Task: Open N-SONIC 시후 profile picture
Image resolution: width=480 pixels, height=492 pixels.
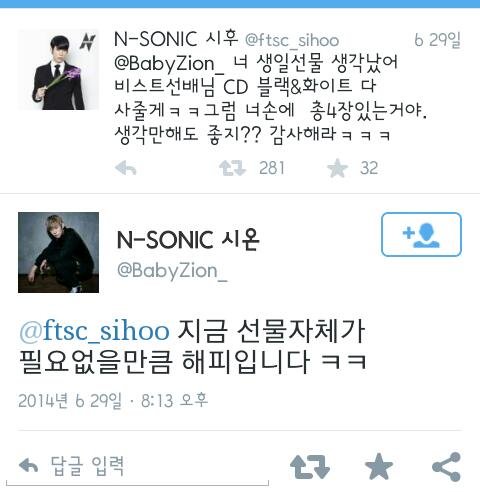Action: pyautogui.click(x=58, y=70)
